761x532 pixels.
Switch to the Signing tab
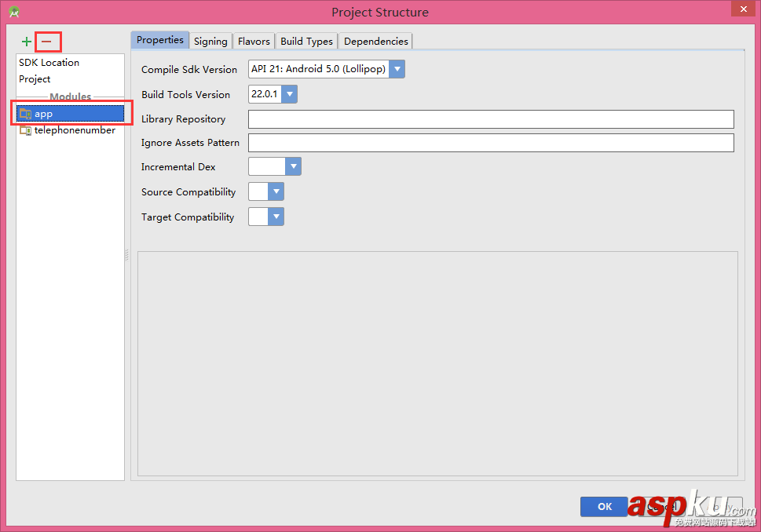click(210, 40)
